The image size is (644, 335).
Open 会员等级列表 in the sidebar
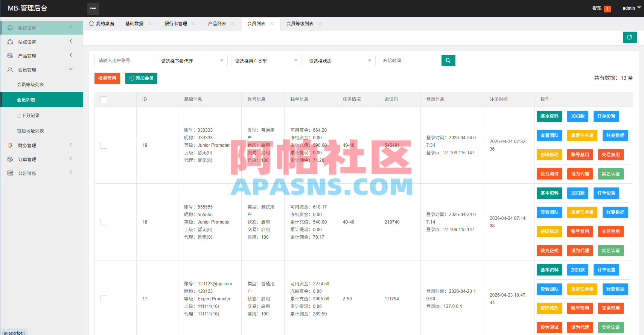coord(41,84)
